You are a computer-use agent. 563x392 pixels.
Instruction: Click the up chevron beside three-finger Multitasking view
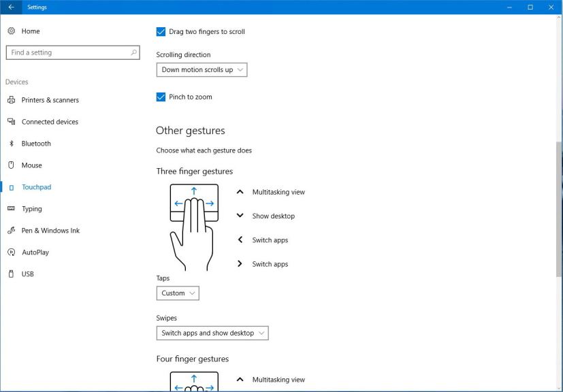240,192
